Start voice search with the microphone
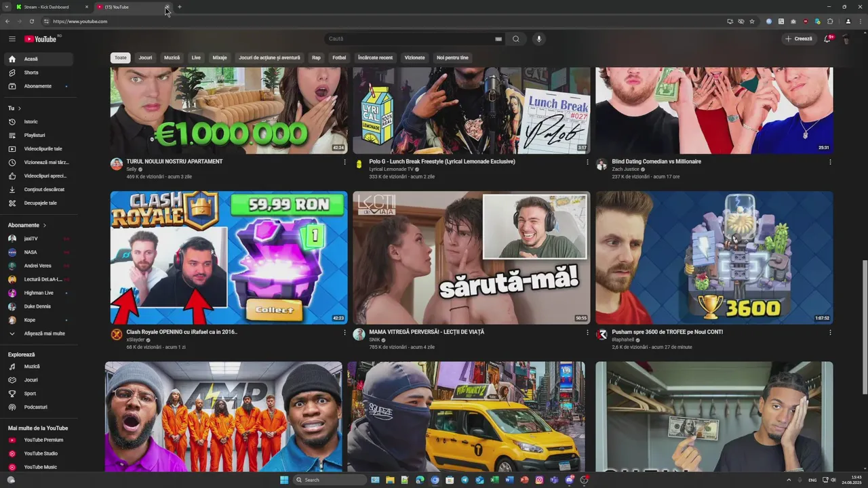This screenshot has height=488, width=868. point(539,39)
